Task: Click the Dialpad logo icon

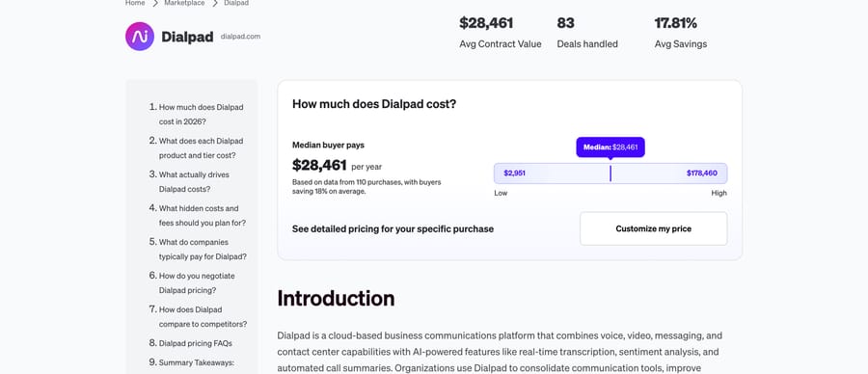Action: (x=140, y=37)
